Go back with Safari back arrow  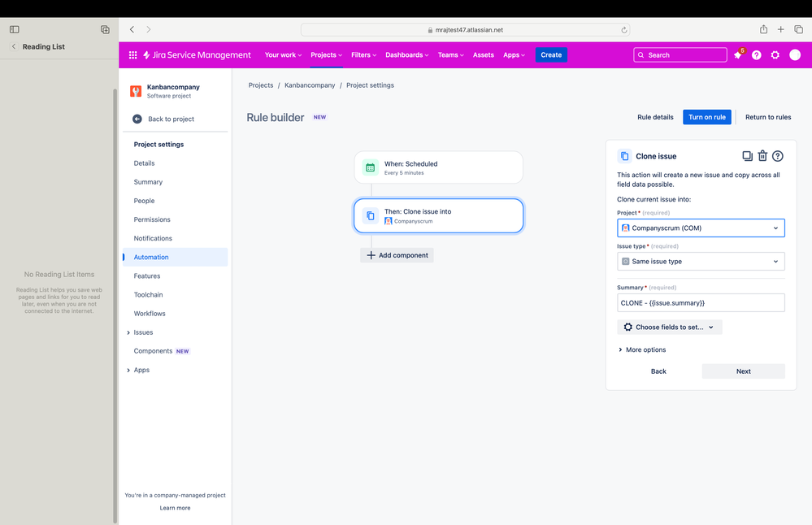click(x=132, y=29)
